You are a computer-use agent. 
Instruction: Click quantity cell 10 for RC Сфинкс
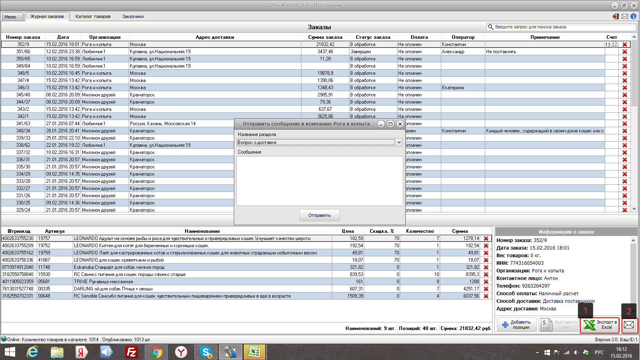tap(420, 274)
